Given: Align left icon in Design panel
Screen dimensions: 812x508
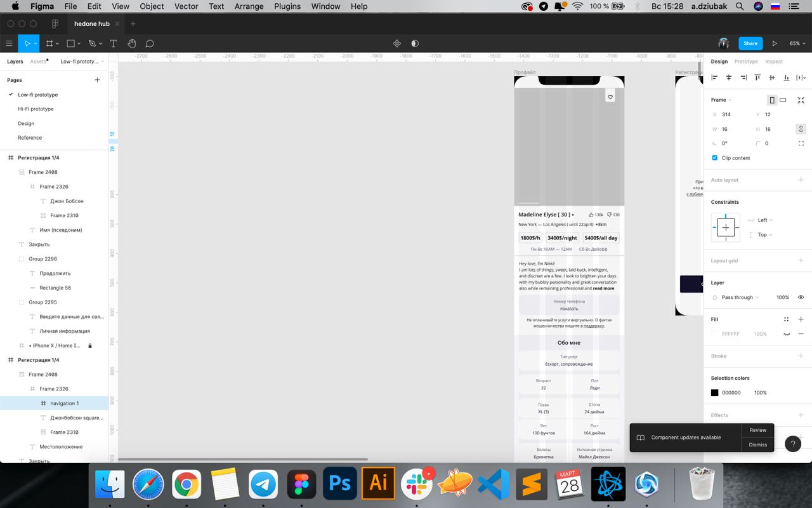Looking at the screenshot, I should coord(714,77).
